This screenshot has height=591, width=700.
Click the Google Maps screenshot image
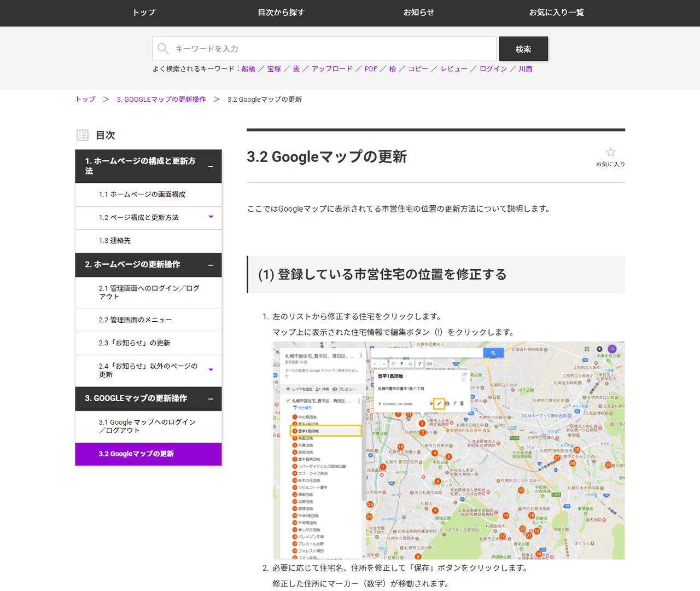click(x=448, y=450)
